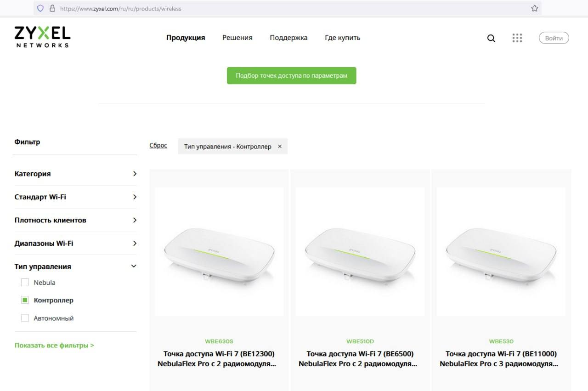Go to Zyxel Networks logo home
Screen dimensions: 588x391
pos(42,37)
